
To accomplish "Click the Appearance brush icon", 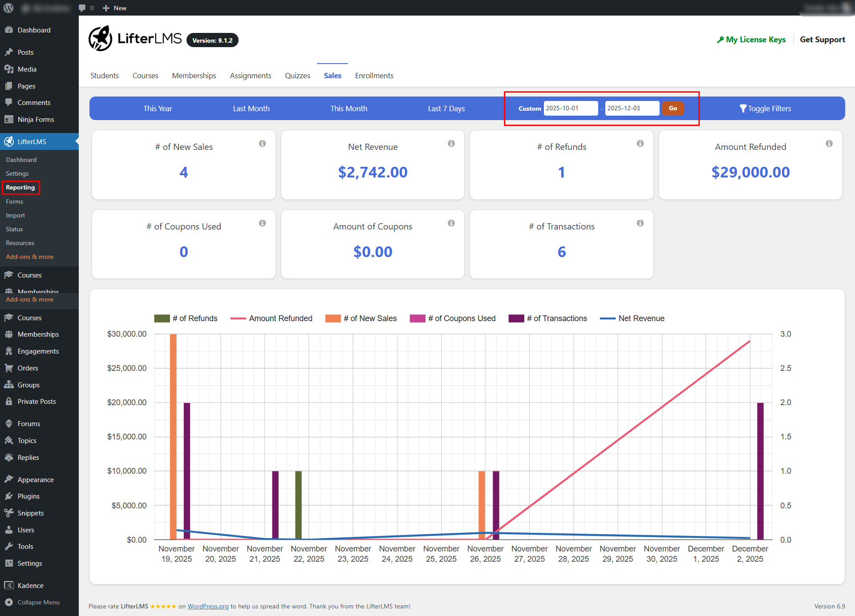I will pos(9,479).
